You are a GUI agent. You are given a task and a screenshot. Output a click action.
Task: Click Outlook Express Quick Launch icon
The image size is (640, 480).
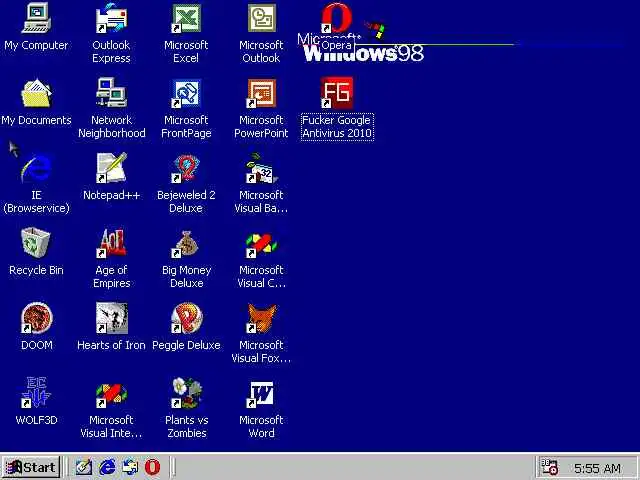click(130, 467)
